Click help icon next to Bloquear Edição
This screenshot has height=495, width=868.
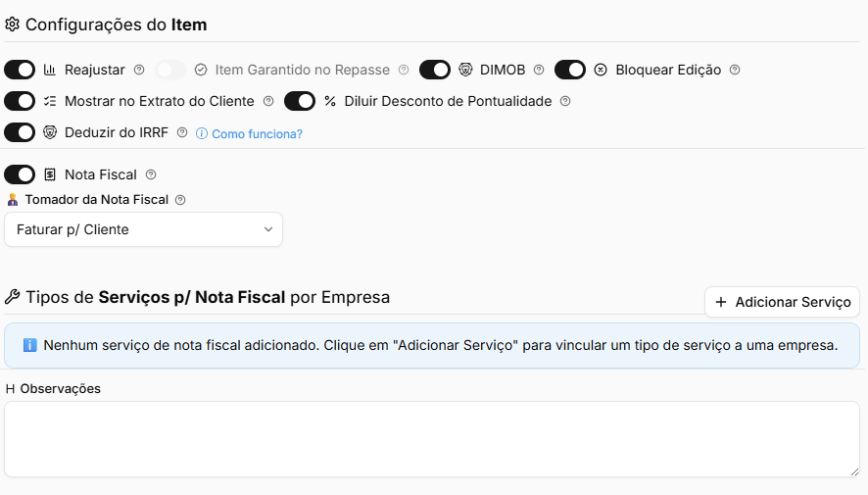735,70
